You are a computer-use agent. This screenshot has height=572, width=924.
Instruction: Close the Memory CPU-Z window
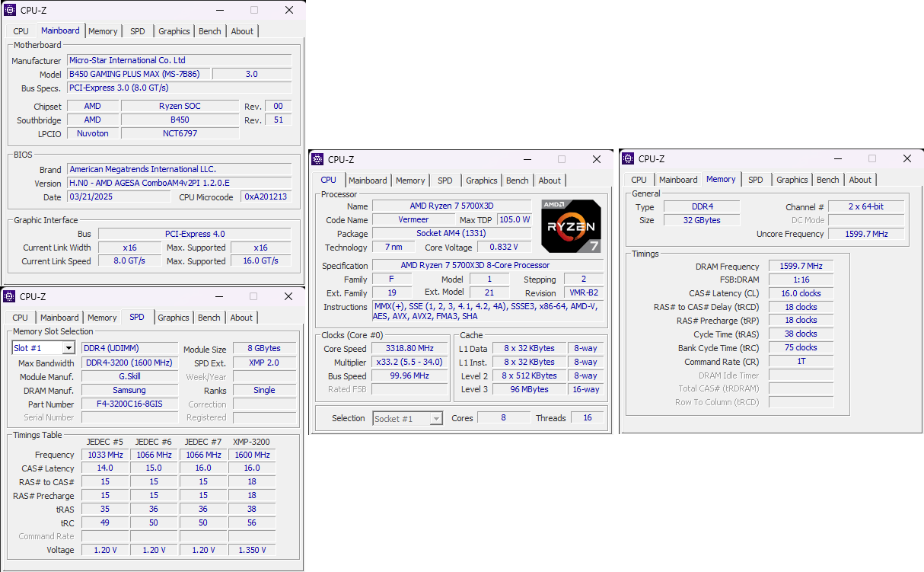(x=907, y=158)
